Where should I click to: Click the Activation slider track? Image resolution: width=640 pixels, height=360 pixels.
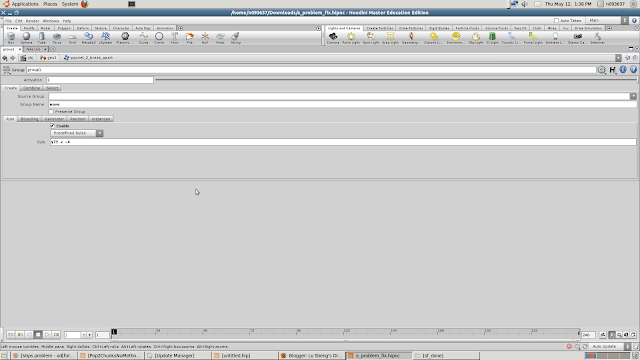pyautogui.click(x=396, y=80)
